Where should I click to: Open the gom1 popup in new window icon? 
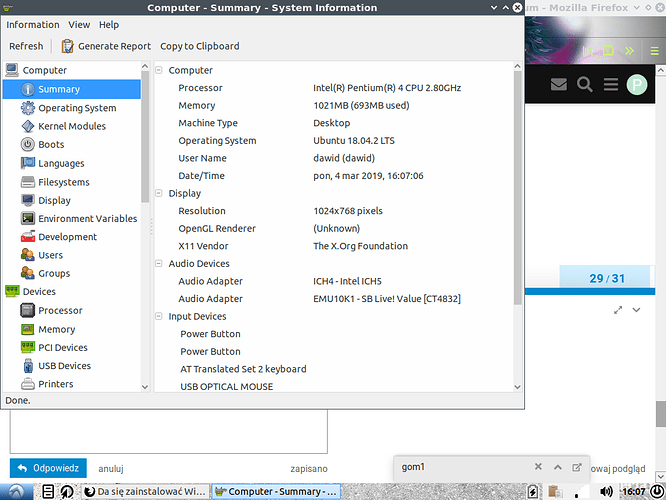point(576,467)
